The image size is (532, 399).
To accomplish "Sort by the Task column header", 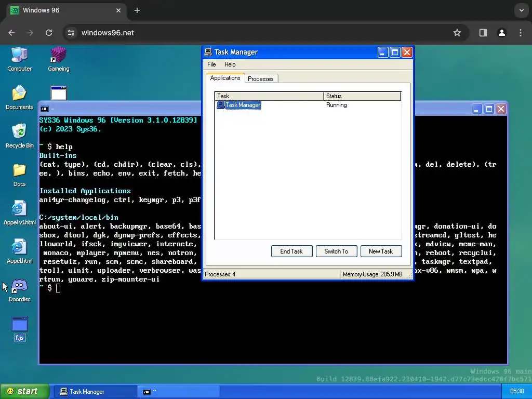I will 270,96.
